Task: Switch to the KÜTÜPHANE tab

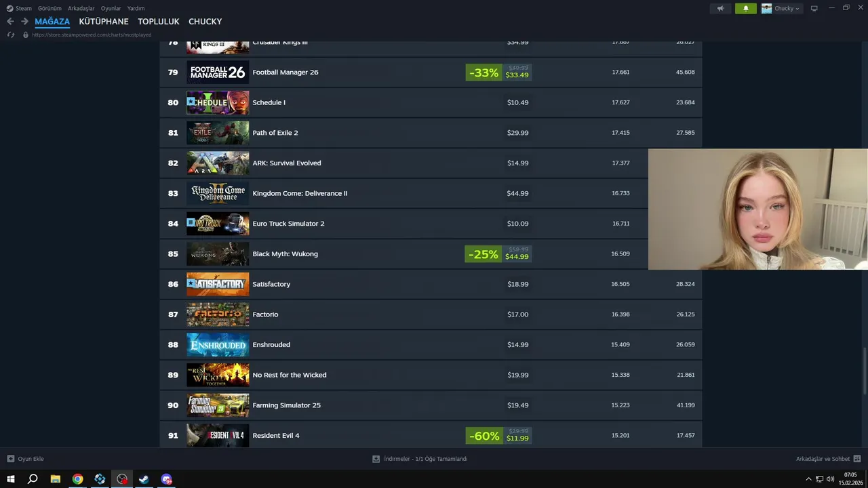Action: point(104,22)
